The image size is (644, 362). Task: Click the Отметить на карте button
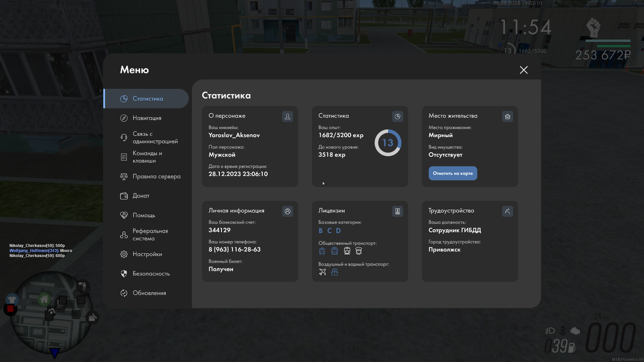tap(453, 173)
